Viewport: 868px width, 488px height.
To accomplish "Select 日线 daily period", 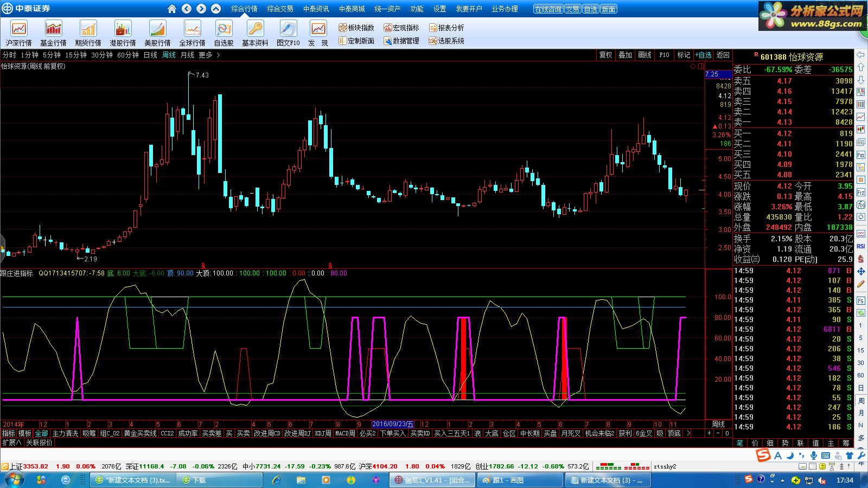I will (150, 55).
